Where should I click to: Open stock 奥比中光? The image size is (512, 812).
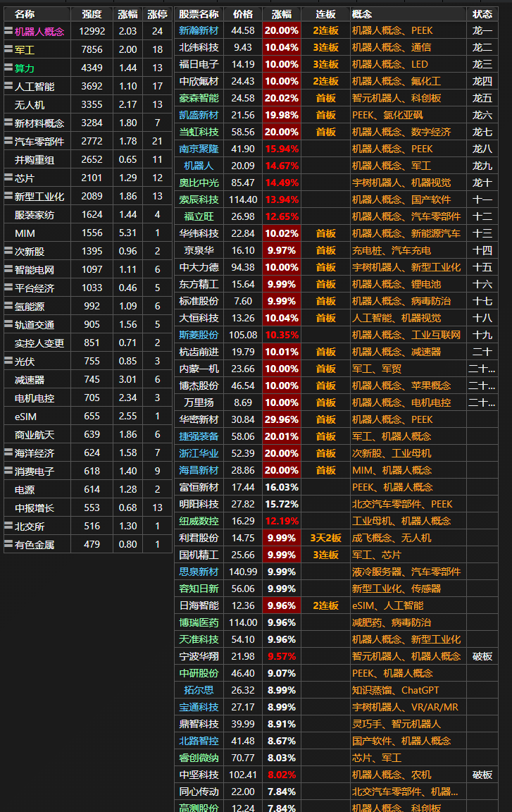pos(199,183)
